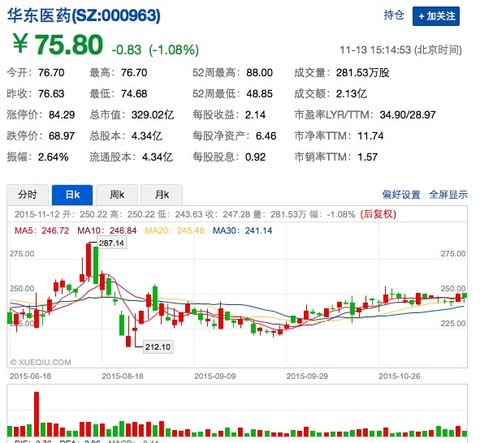
Task: Switch to the 周k weekly tab
Action: click(x=117, y=194)
